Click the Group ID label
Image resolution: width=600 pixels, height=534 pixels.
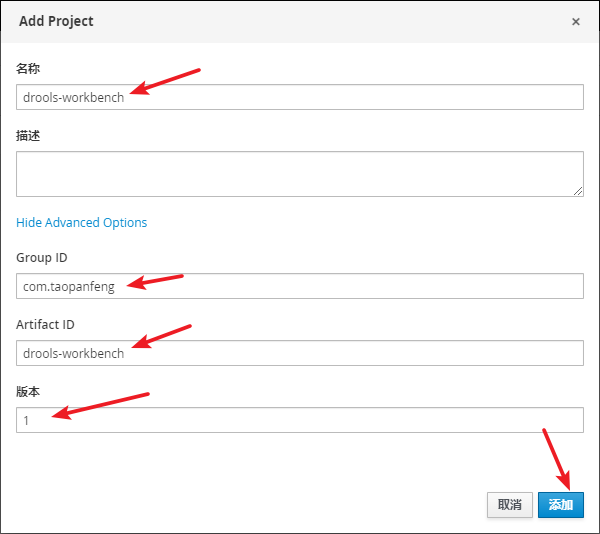42,257
